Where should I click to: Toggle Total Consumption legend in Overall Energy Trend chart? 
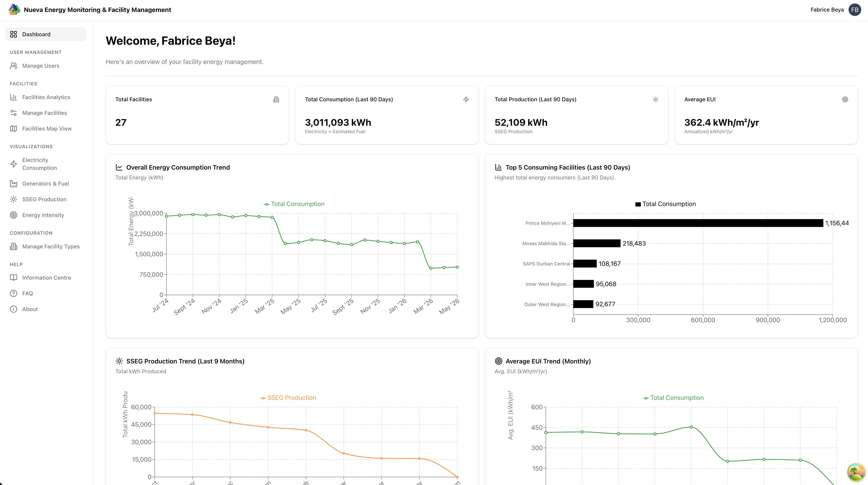coord(294,204)
